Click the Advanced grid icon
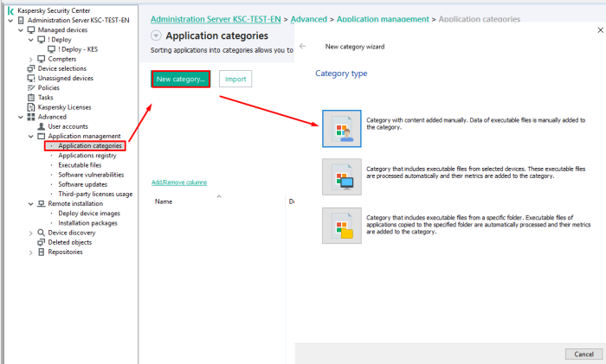This screenshot has width=606, height=364. point(31,117)
